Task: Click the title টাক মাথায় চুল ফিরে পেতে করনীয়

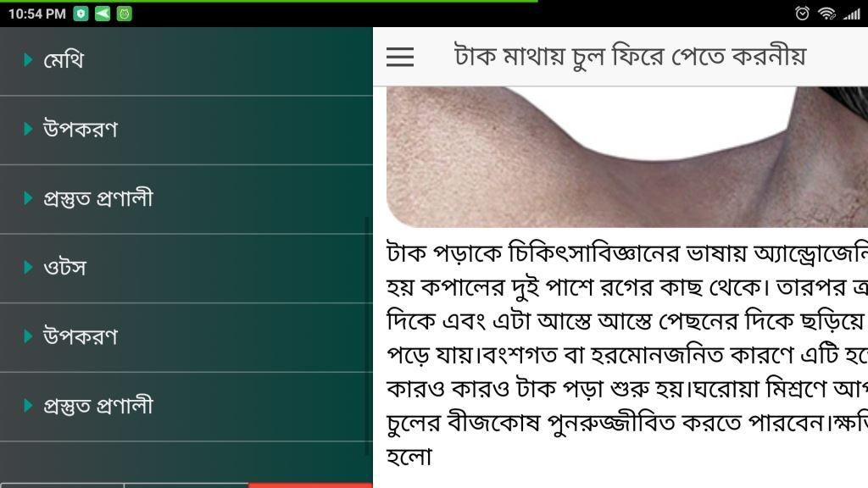Action: pyautogui.click(x=630, y=57)
